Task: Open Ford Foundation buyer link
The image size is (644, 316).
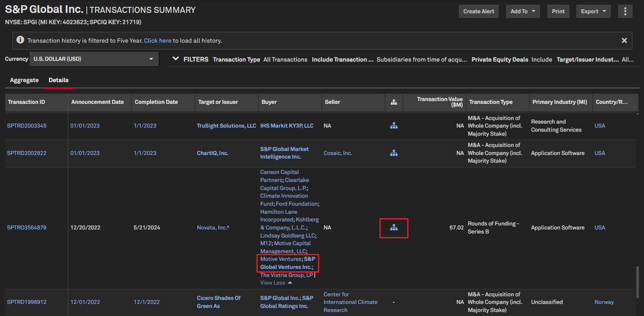Action: pos(297,204)
